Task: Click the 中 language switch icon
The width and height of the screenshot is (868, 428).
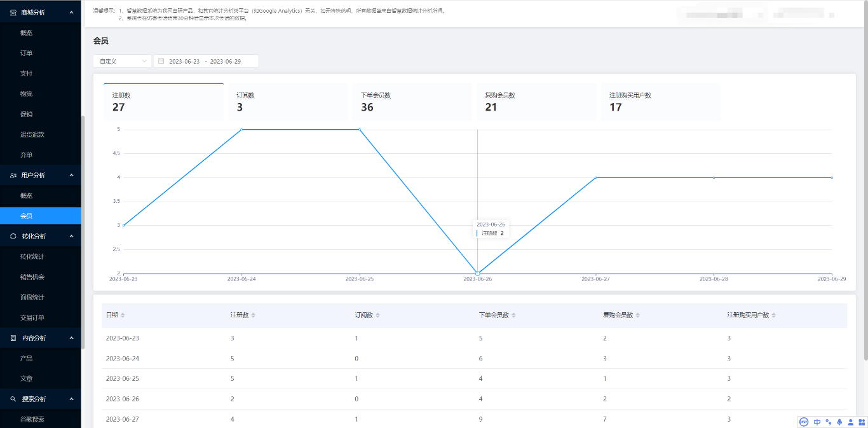Action: click(817, 422)
